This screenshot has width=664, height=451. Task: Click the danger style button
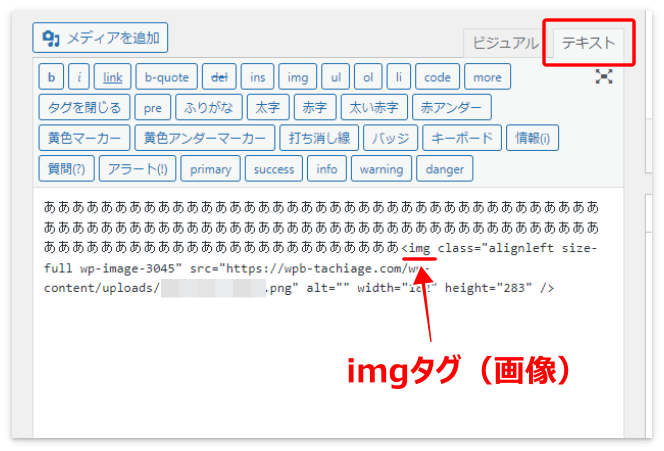click(445, 169)
